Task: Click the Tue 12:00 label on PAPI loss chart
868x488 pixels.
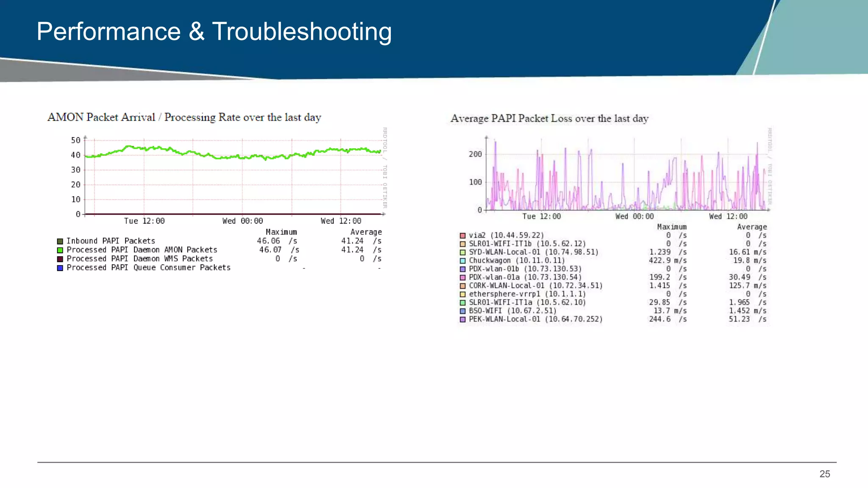Action: (541, 216)
